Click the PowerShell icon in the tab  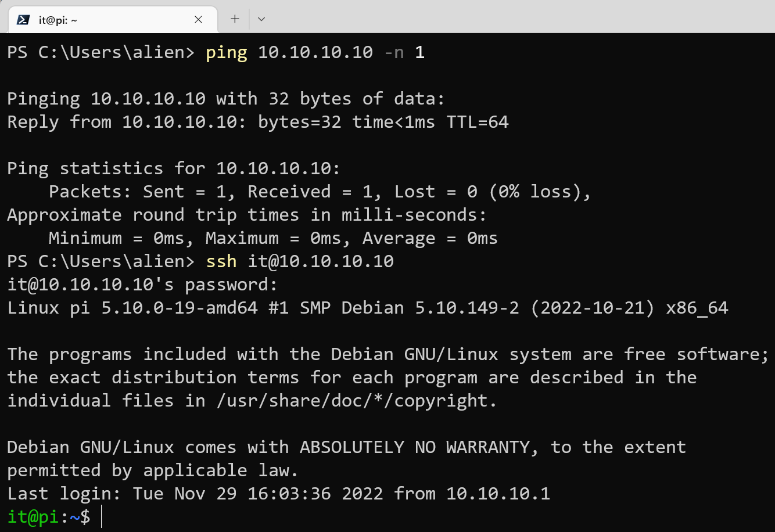23,20
